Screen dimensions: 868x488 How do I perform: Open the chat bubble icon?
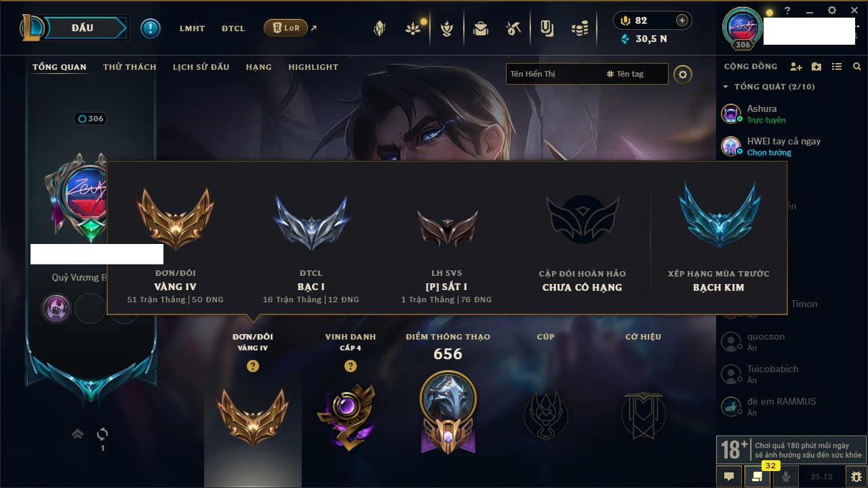coord(729,476)
